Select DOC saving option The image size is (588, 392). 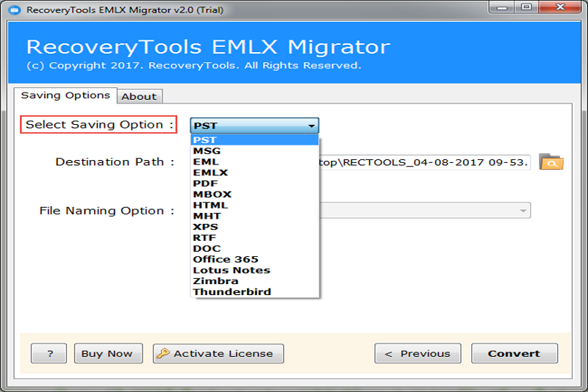click(x=254, y=249)
